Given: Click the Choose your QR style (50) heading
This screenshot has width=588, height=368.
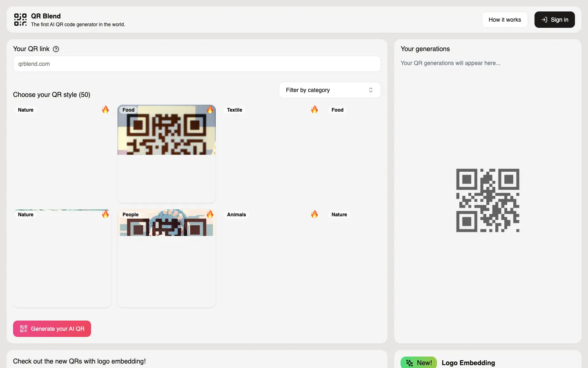Looking at the screenshot, I should 51,94.
